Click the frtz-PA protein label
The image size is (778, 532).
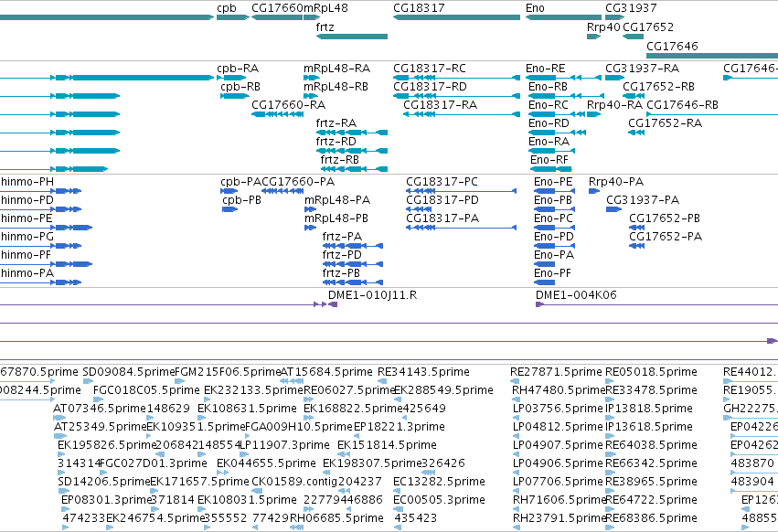click(342, 238)
